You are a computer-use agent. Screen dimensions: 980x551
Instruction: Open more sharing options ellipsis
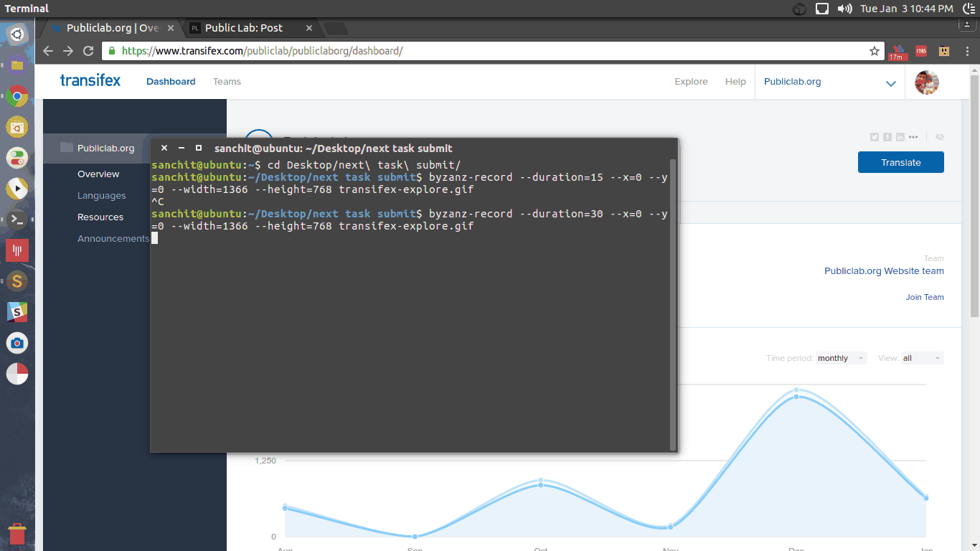(913, 137)
